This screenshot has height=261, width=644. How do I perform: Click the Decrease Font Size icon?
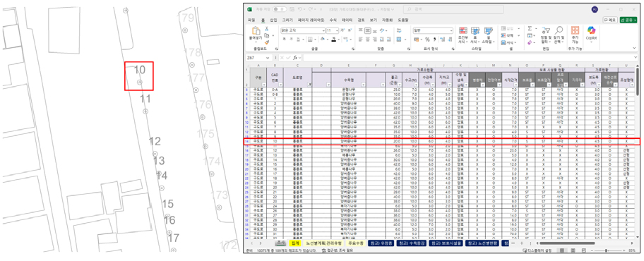coord(350,30)
